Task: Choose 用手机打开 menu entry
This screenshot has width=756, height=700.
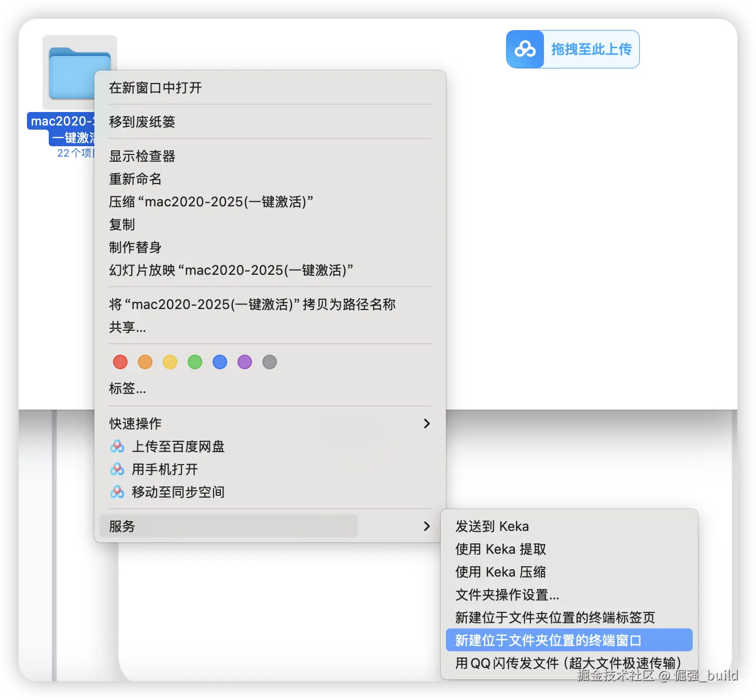Action: pos(270,469)
